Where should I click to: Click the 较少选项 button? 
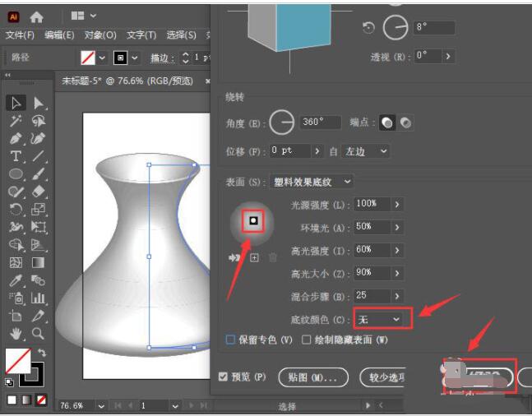click(x=382, y=377)
